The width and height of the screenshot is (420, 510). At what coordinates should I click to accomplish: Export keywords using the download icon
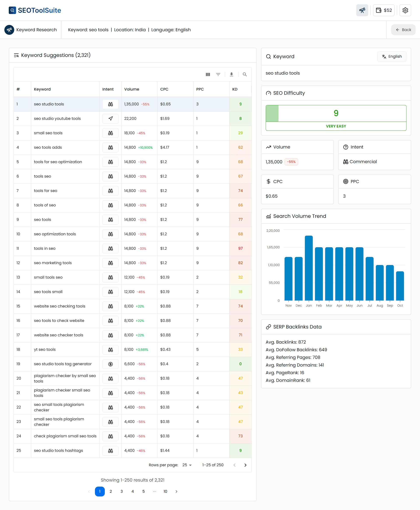point(231,74)
